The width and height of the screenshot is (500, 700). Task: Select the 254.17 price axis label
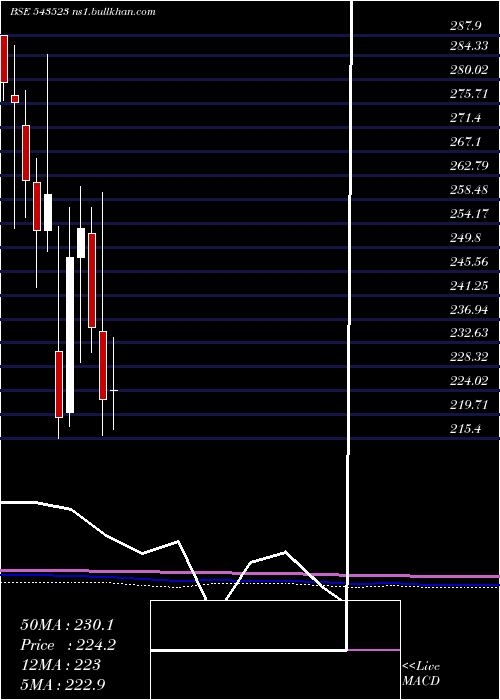point(469,214)
